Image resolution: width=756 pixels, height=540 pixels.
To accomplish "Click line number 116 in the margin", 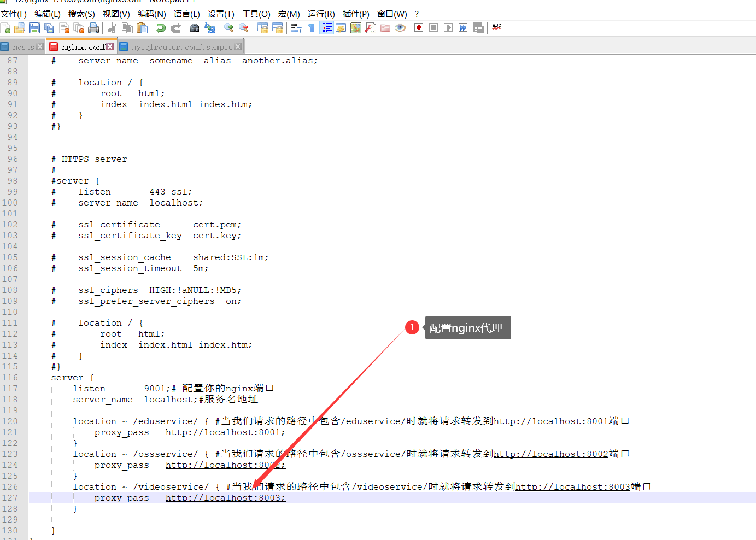I will pyautogui.click(x=10, y=378).
